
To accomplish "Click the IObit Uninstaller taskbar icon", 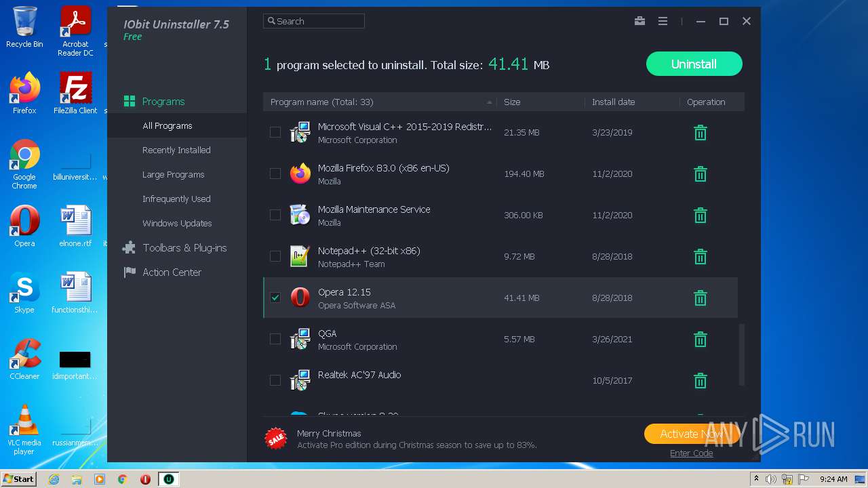I will coord(168,479).
